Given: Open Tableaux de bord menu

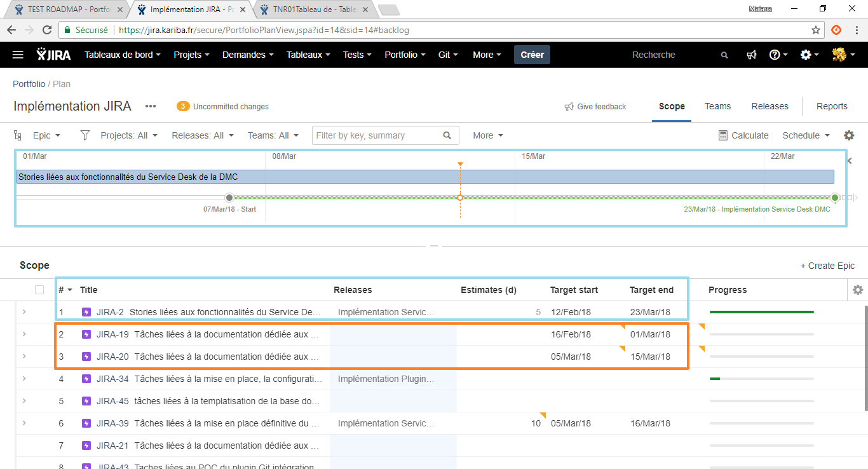Looking at the screenshot, I should pyautogui.click(x=123, y=55).
